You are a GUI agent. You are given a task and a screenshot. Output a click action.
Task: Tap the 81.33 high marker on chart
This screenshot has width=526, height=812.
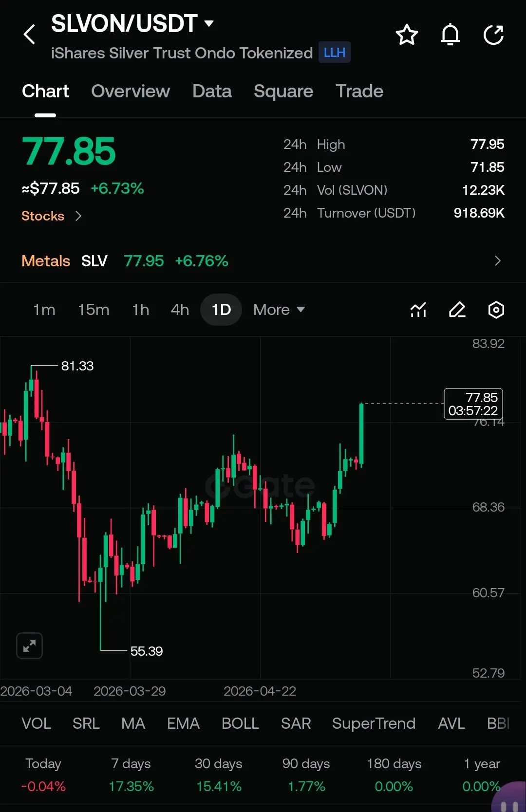77,366
